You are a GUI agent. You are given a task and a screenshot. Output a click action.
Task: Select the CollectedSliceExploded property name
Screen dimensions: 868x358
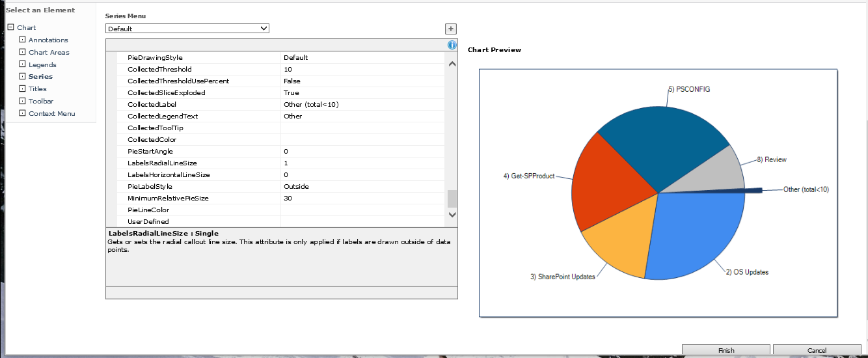click(x=167, y=92)
